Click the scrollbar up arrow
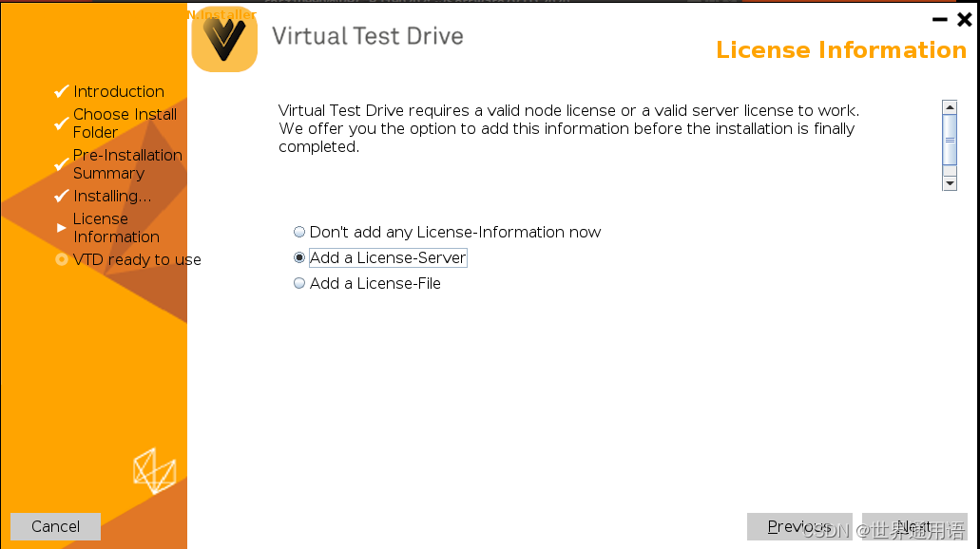Screen dimensions: 980x549 [949, 106]
